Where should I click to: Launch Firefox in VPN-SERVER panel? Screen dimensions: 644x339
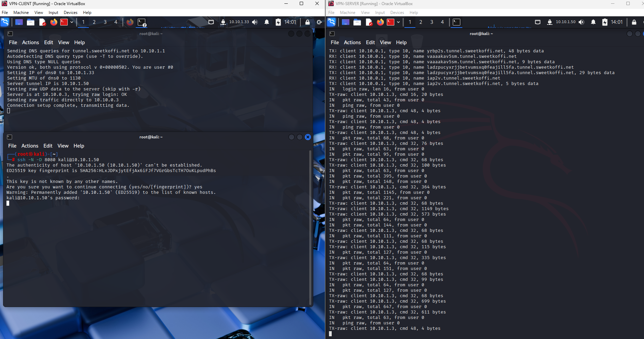[x=380, y=22]
